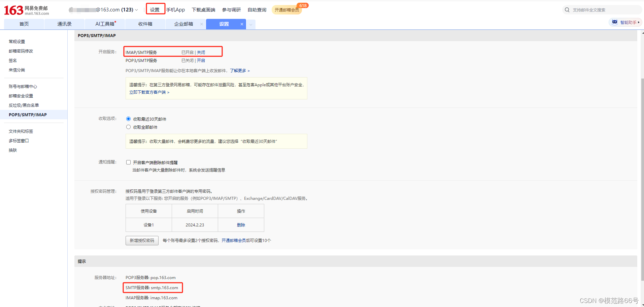Open 邮箱密码修改 in the sidebar

(21, 51)
